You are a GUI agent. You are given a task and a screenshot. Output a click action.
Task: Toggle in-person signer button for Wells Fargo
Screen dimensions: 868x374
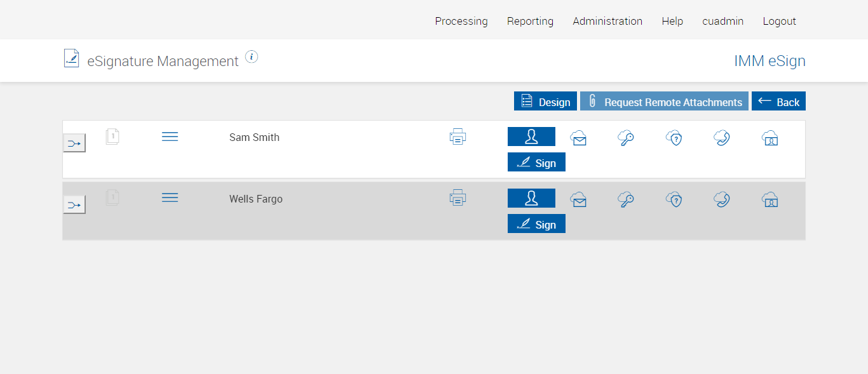point(531,198)
